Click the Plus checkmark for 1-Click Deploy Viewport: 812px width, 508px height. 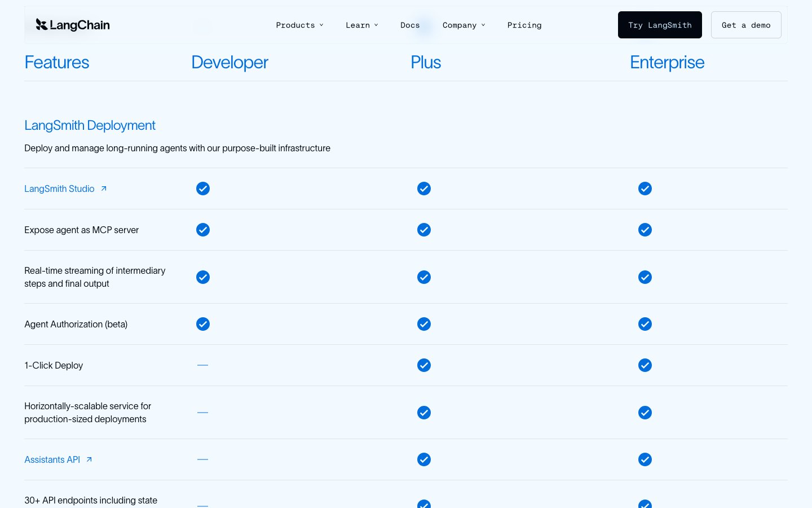[x=424, y=365]
